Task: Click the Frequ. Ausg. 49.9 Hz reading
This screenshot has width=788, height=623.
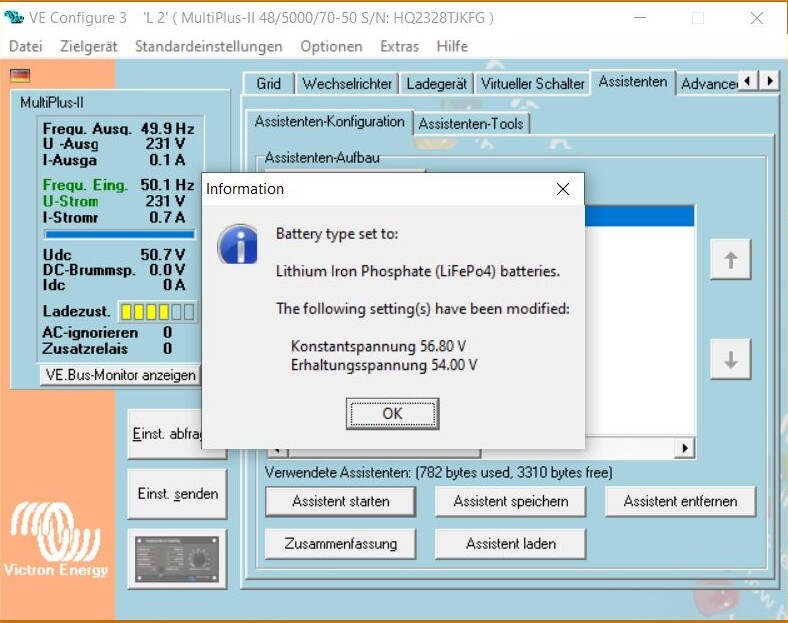Action: click(119, 129)
